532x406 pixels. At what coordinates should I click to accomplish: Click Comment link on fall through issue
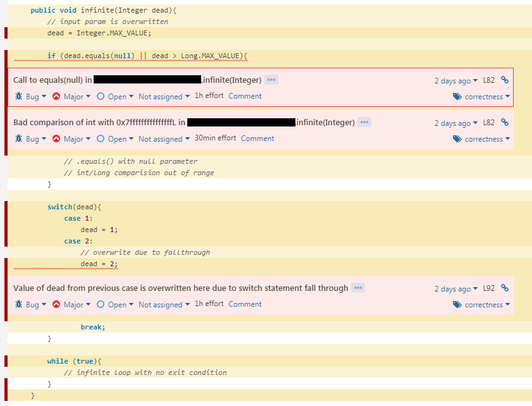245,304
